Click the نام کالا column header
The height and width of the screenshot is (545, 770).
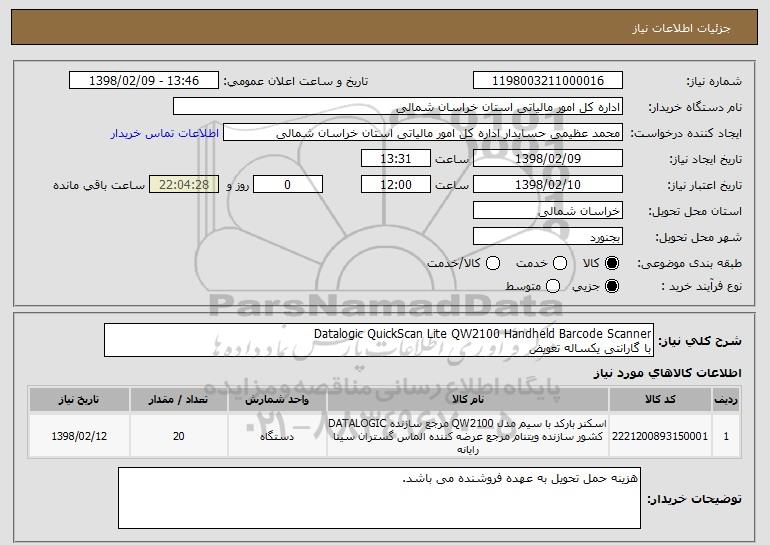[x=468, y=400]
